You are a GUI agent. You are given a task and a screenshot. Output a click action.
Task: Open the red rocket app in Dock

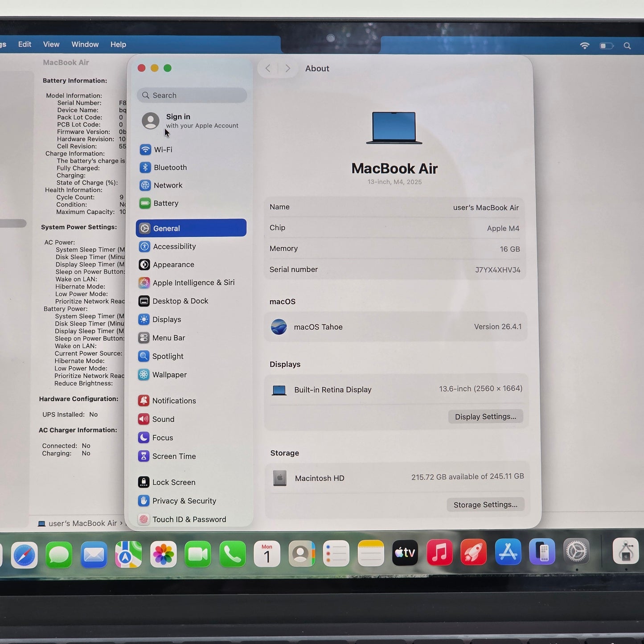click(x=474, y=552)
